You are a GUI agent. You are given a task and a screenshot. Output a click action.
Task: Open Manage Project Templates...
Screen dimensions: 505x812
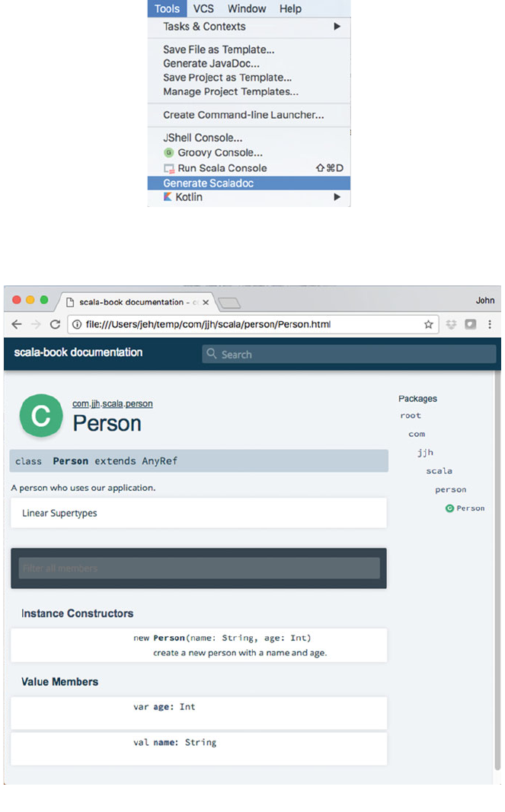231,91
